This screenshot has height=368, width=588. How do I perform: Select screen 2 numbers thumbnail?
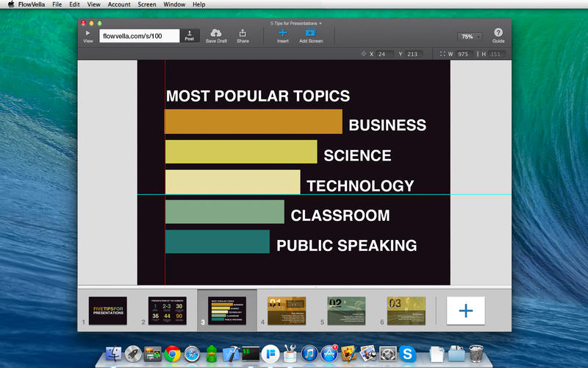pyautogui.click(x=168, y=311)
